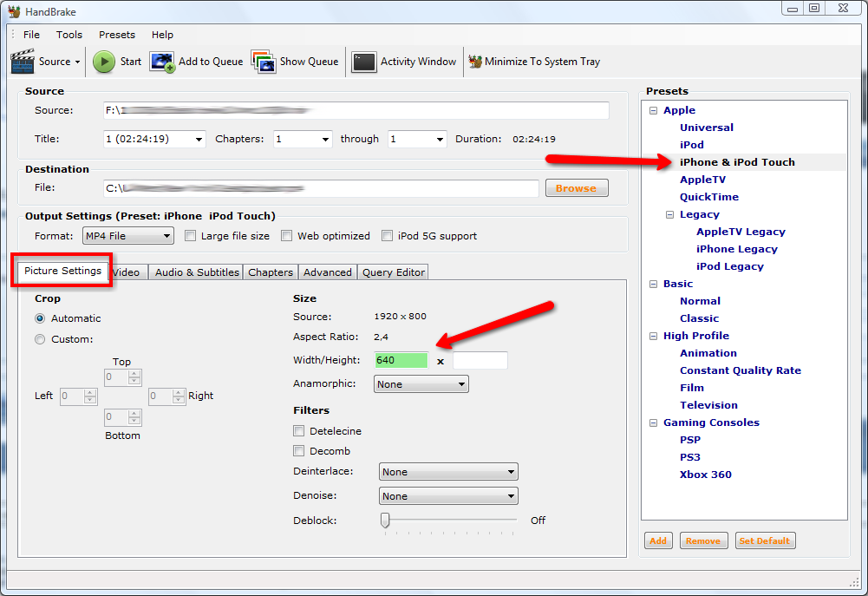Click the Deblock slider handle
Image resolution: width=868 pixels, height=596 pixels.
pyautogui.click(x=385, y=521)
